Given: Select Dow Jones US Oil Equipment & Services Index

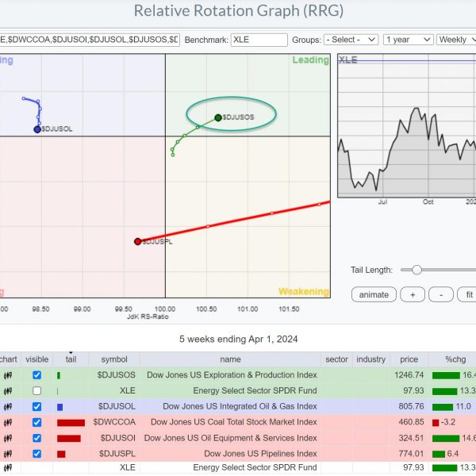Looking at the screenshot, I should [x=230, y=438].
